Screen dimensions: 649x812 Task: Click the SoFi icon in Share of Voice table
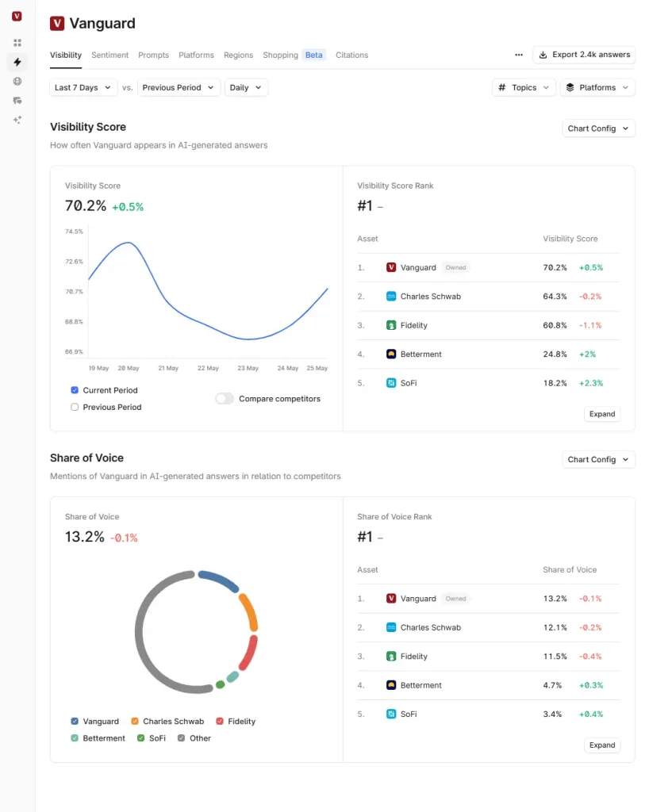tap(391, 714)
